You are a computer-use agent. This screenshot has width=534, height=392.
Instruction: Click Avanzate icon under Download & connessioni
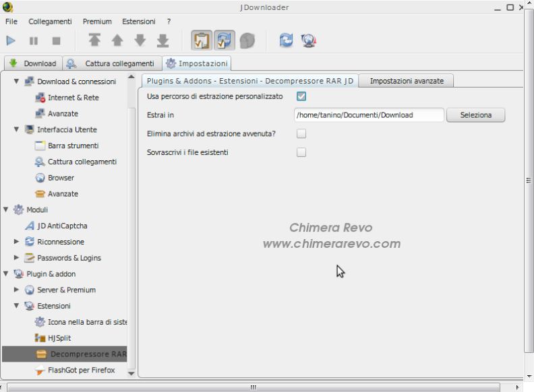coord(40,113)
